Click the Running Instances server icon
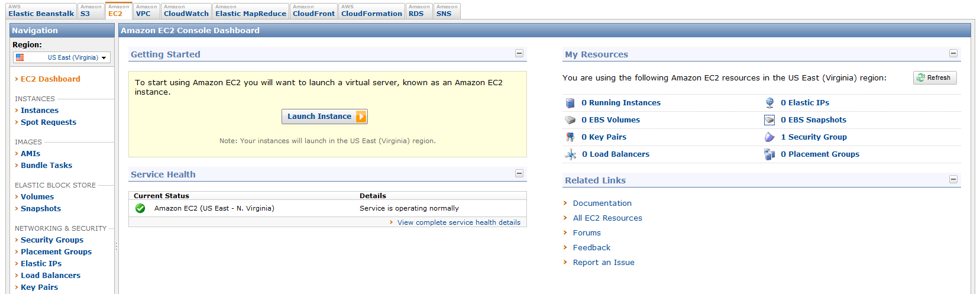This screenshot has height=294, width=980. (x=570, y=103)
